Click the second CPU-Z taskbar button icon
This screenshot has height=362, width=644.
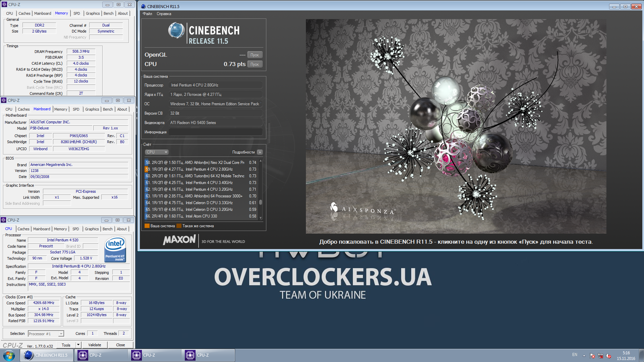coord(136,355)
